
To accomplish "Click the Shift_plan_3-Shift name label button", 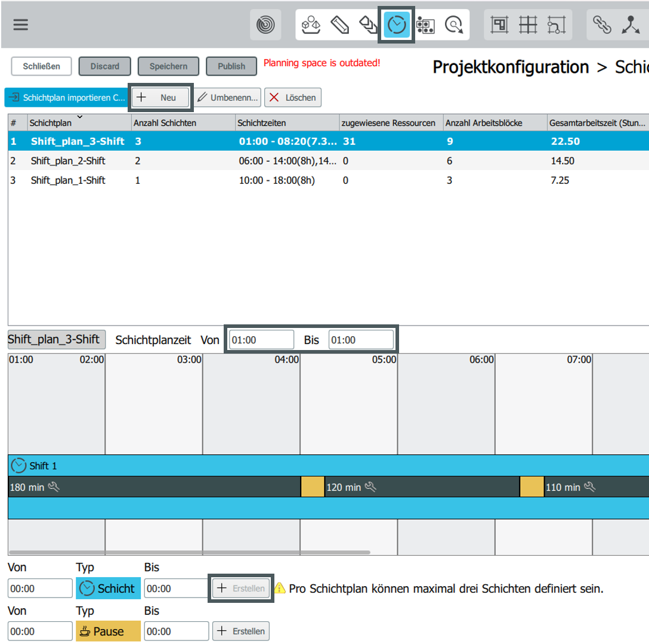I will click(56, 339).
